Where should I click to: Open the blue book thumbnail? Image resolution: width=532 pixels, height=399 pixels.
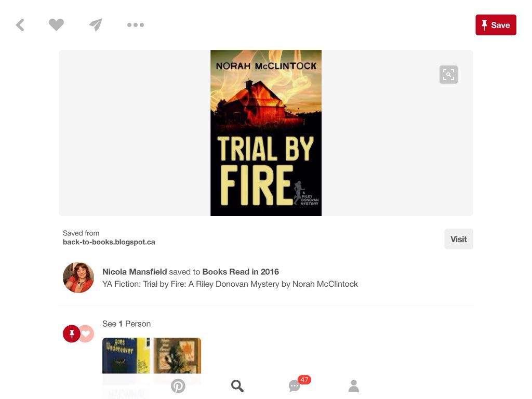pos(126,355)
